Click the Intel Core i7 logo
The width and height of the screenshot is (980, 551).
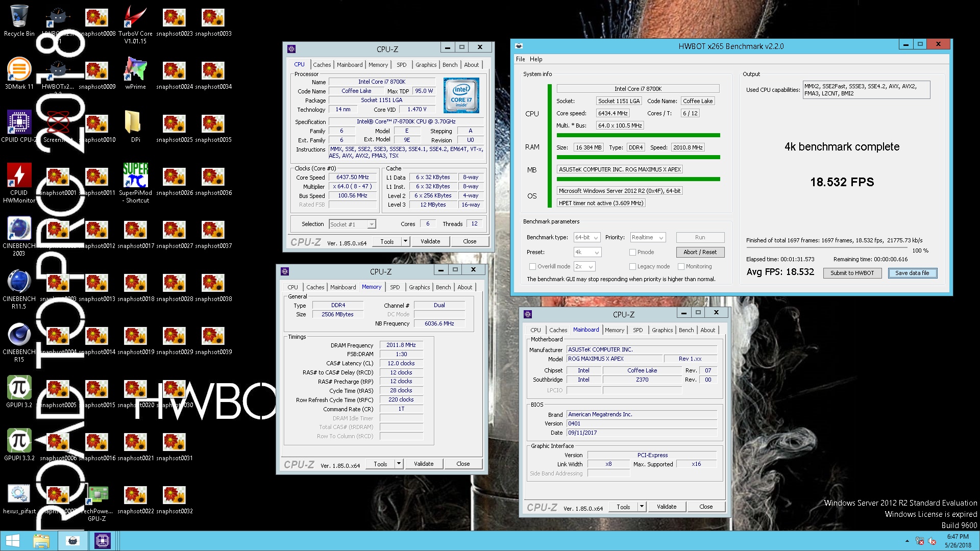point(461,95)
